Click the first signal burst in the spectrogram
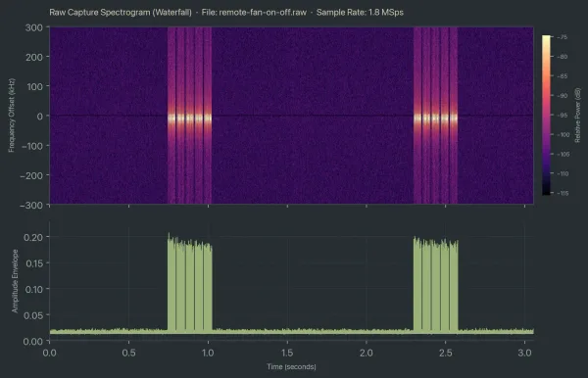Screen dimensions: 588x378 point(189,116)
